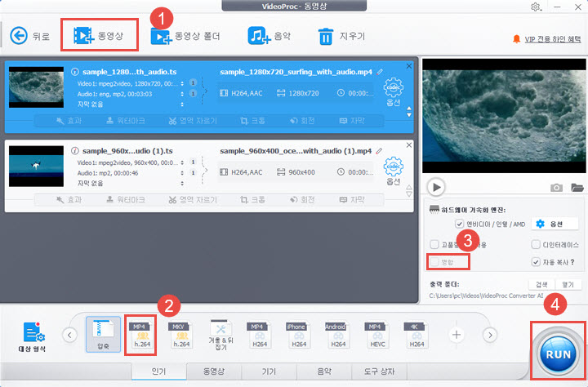This screenshot has width=588, height=387.
Task: Add 워터마크 to sample_1280 video
Action: [x=125, y=121]
